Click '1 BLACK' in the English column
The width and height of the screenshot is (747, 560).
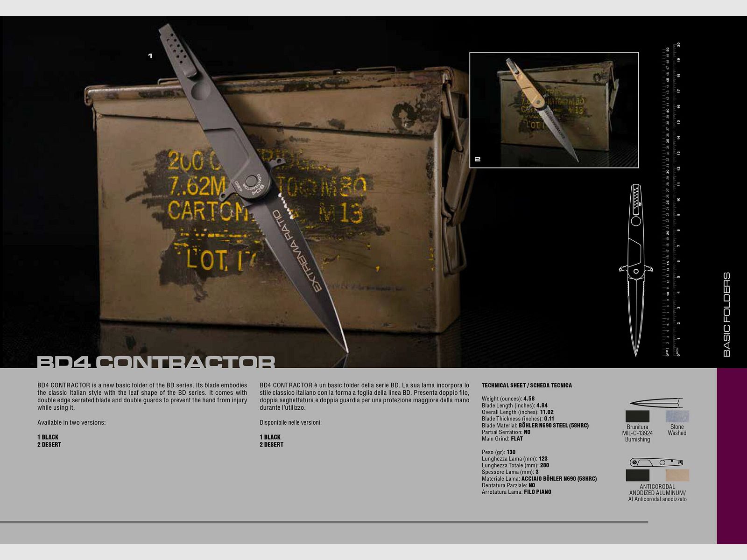pos(48,437)
